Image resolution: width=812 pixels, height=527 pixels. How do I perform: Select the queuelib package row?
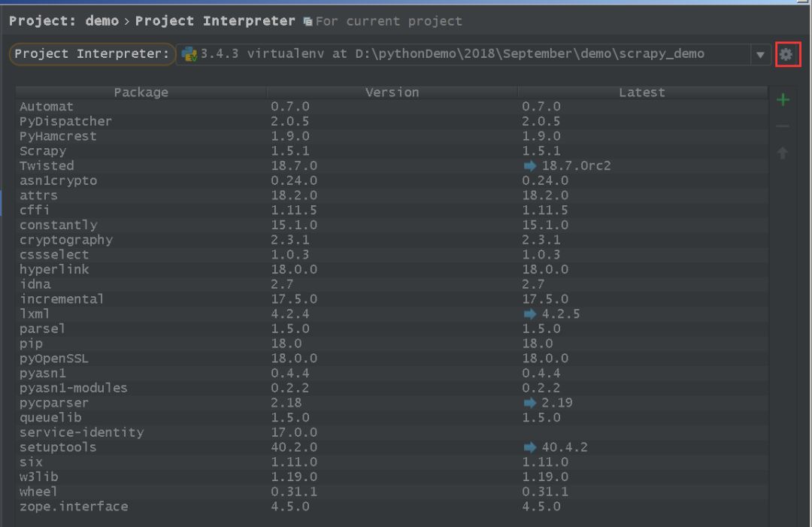tap(392, 418)
